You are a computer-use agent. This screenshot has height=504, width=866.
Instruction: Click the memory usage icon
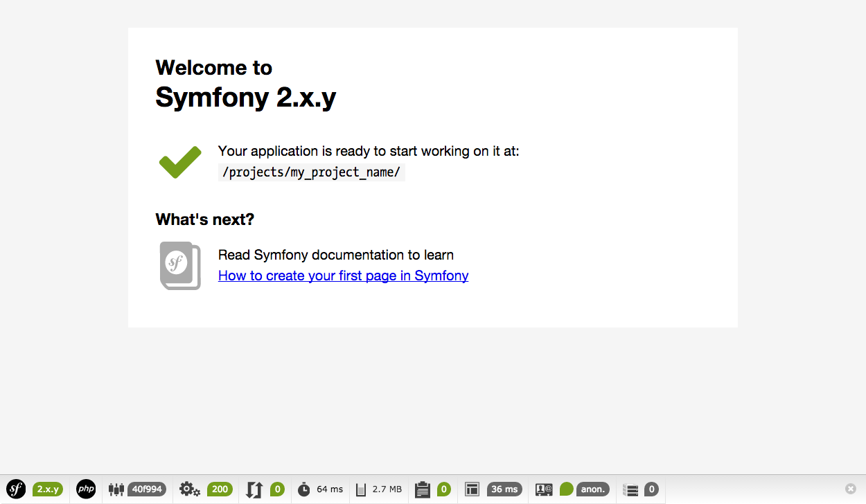coord(361,489)
